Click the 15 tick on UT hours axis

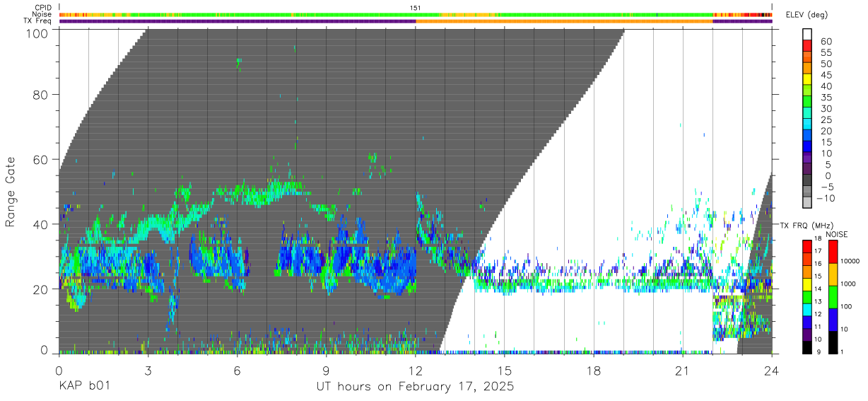pyautogui.click(x=505, y=371)
